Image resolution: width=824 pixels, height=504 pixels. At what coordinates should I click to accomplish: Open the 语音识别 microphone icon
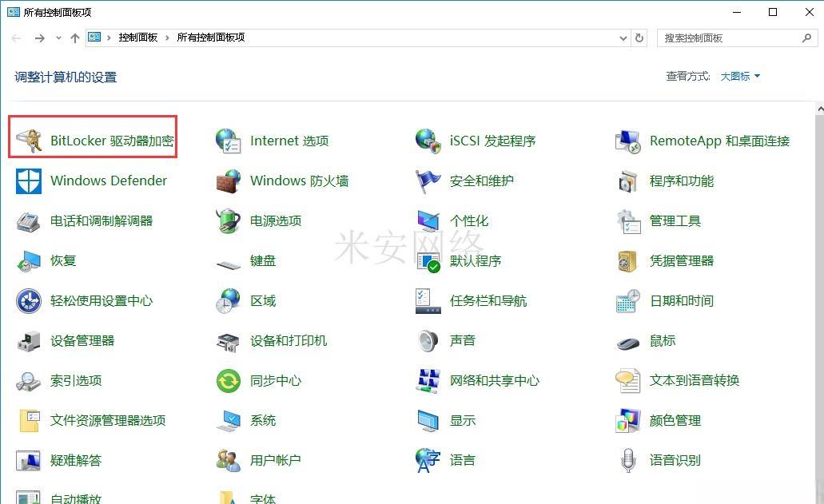pyautogui.click(x=628, y=460)
